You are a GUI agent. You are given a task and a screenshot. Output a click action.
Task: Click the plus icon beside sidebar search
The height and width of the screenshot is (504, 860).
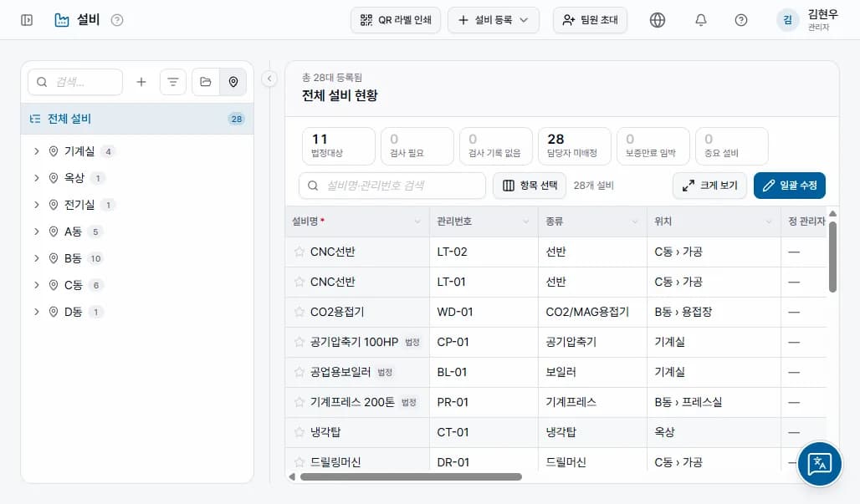pyautogui.click(x=141, y=82)
